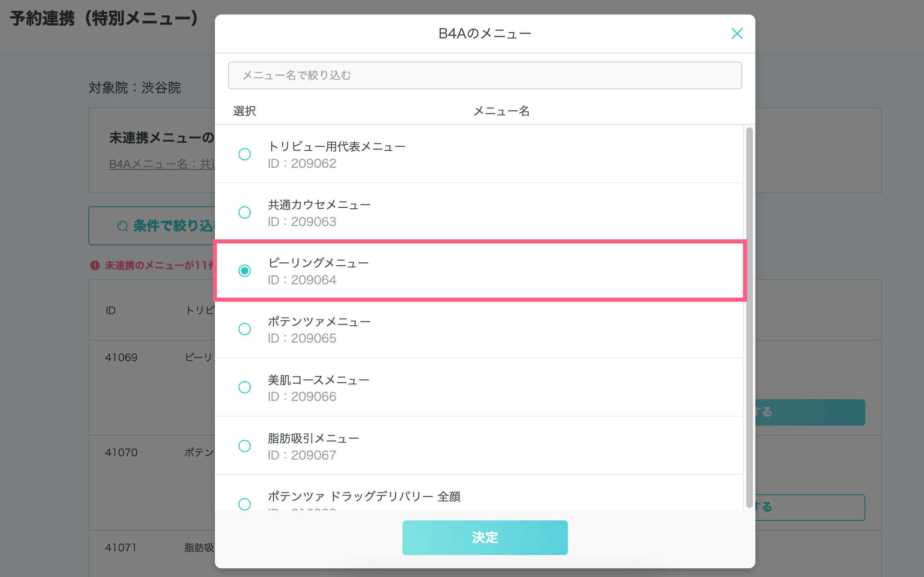
Task: Select 脂肪吸引メニュー radio button
Action: click(245, 446)
